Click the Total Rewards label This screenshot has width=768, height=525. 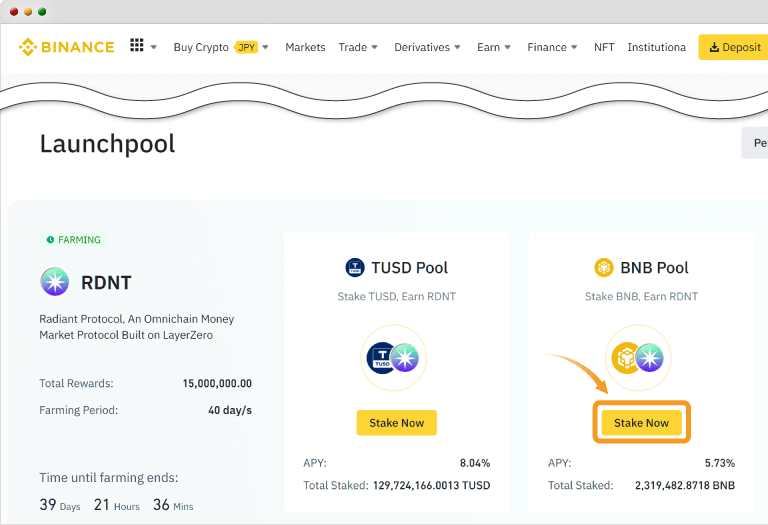pos(76,383)
